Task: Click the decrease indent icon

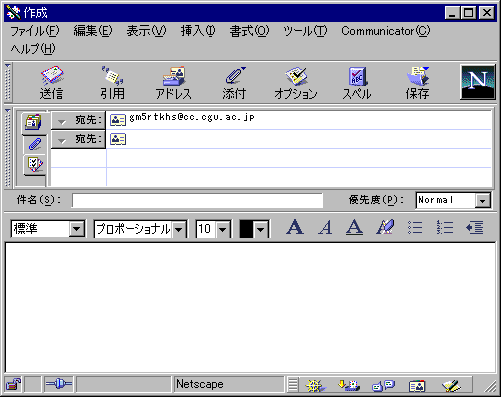Action: coord(475,228)
